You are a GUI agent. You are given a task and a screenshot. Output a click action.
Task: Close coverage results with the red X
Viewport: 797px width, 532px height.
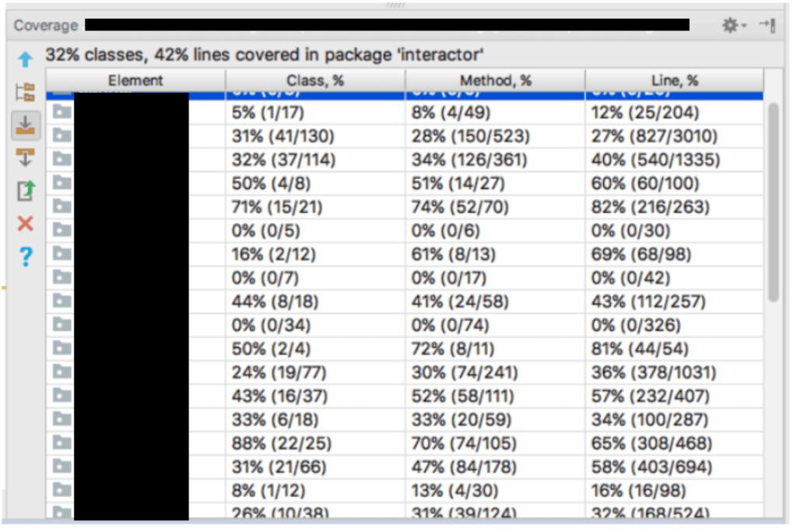click(26, 224)
